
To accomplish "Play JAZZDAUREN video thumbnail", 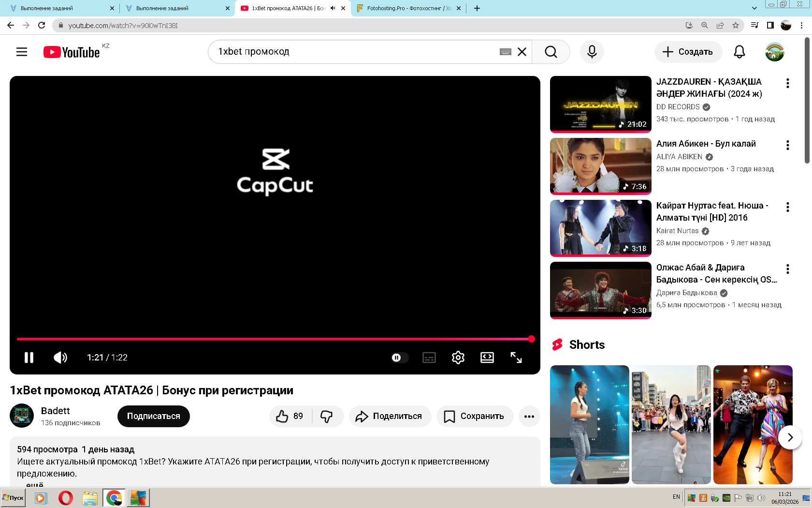I will click(601, 104).
